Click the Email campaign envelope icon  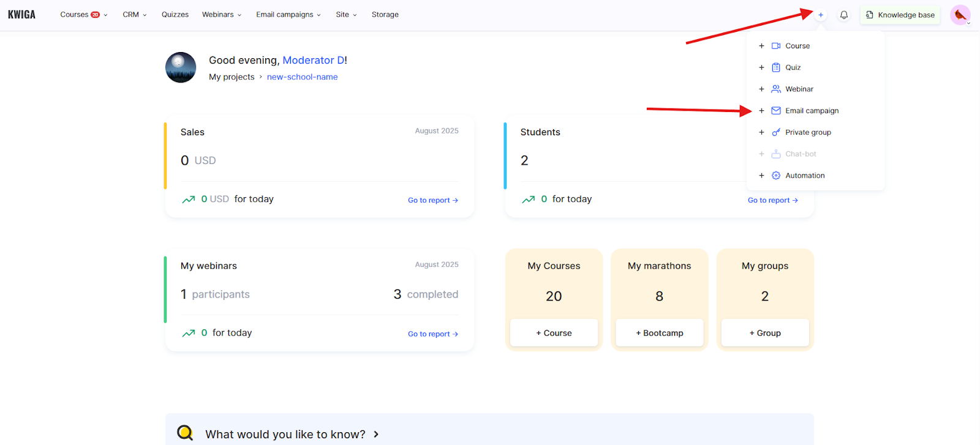click(x=776, y=111)
